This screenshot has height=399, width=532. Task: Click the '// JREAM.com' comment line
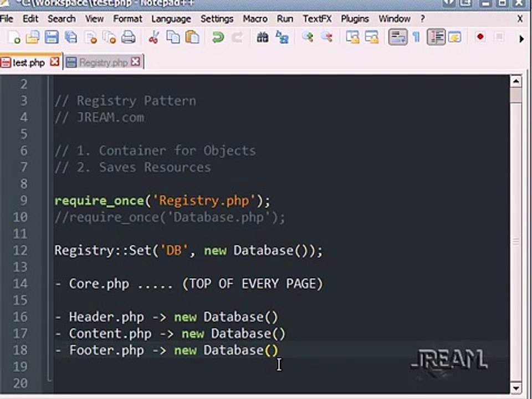pos(99,117)
